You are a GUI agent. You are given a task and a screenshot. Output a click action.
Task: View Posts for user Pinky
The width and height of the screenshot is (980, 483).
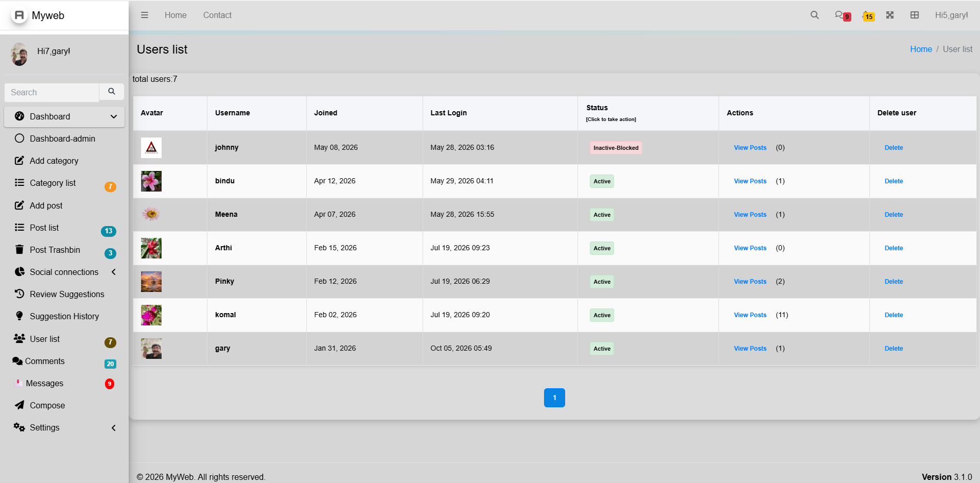point(750,282)
